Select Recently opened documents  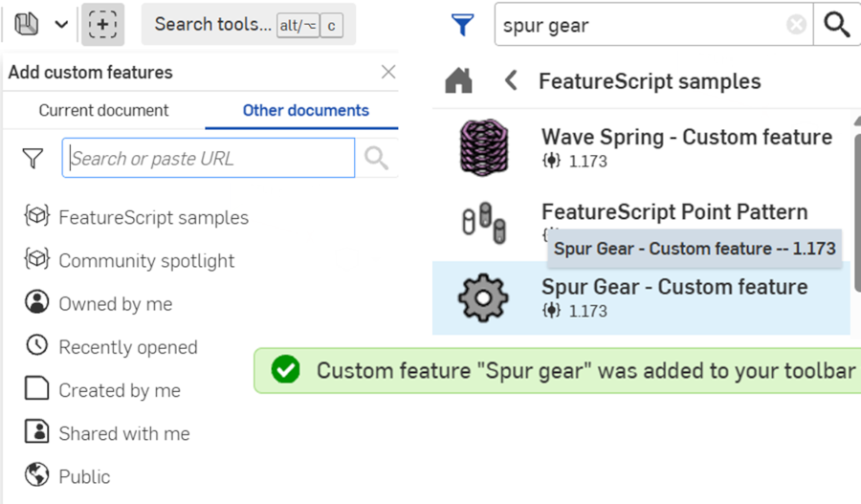pos(127,347)
